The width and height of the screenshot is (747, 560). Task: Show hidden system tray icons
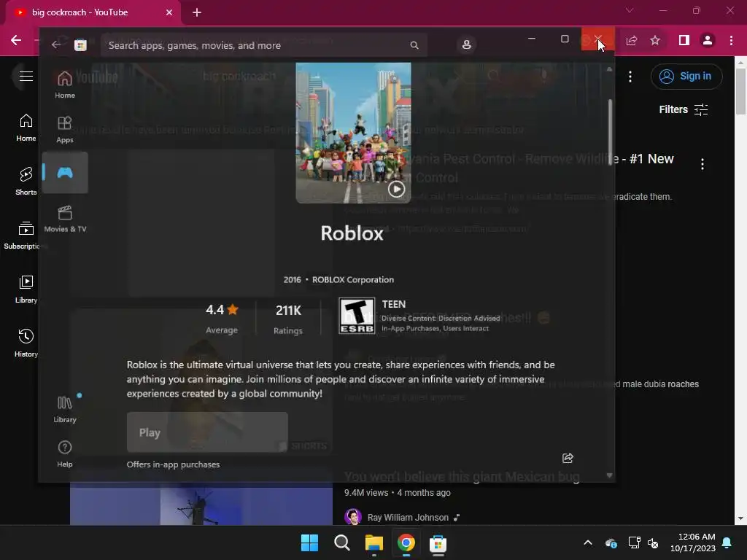[x=588, y=542]
